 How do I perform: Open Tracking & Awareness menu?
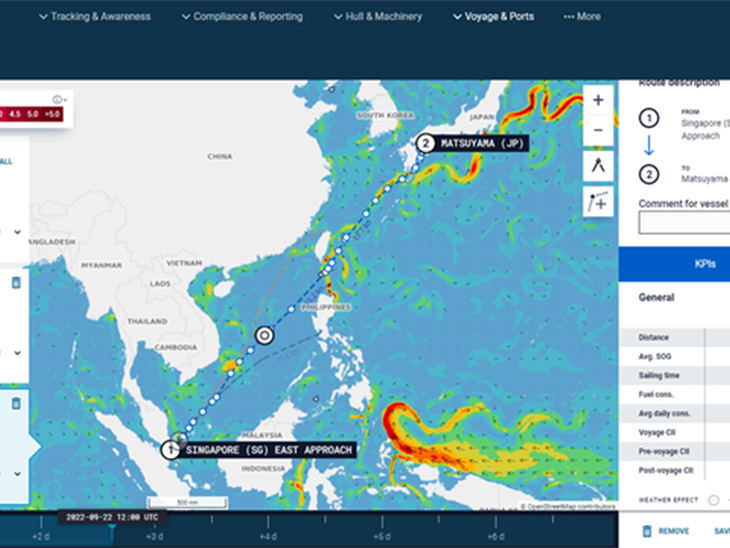[x=95, y=17]
